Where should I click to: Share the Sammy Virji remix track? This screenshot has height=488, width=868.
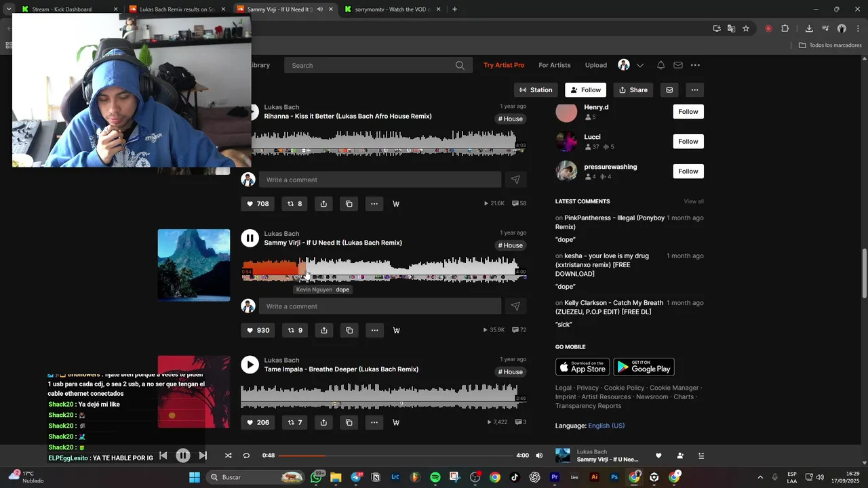point(324,330)
